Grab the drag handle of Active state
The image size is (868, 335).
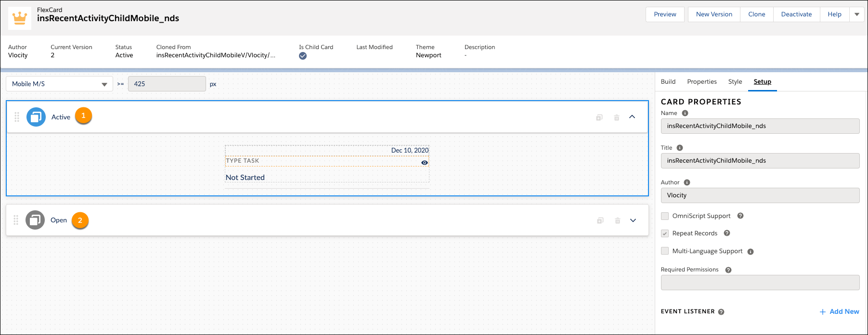click(x=17, y=117)
